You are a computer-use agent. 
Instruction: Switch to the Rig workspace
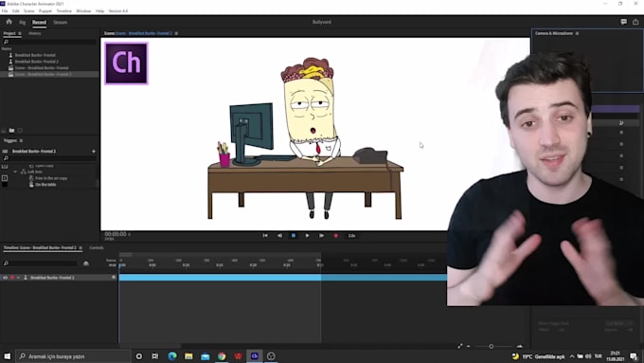tap(22, 22)
